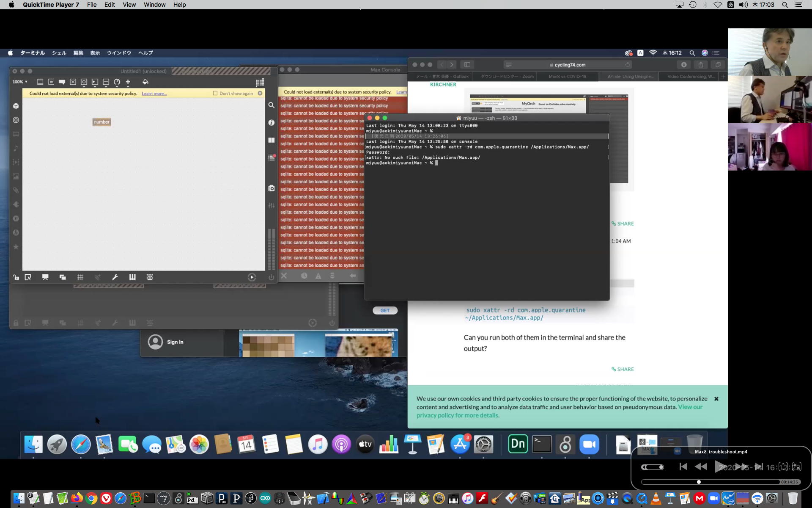The width and height of the screenshot is (812, 508).
Task: Click the rewind button in controller
Action: [701, 467]
